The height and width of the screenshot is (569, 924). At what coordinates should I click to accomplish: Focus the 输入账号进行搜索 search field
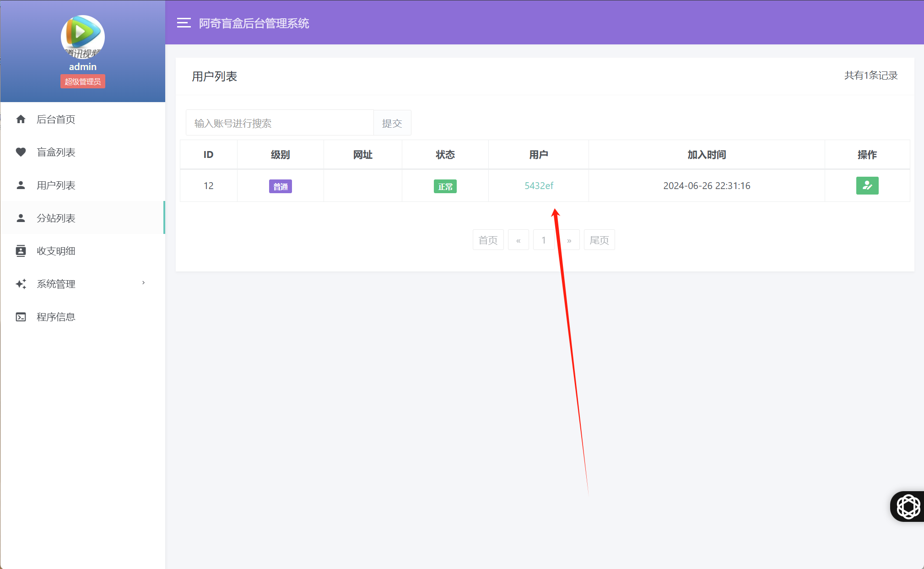pos(280,123)
